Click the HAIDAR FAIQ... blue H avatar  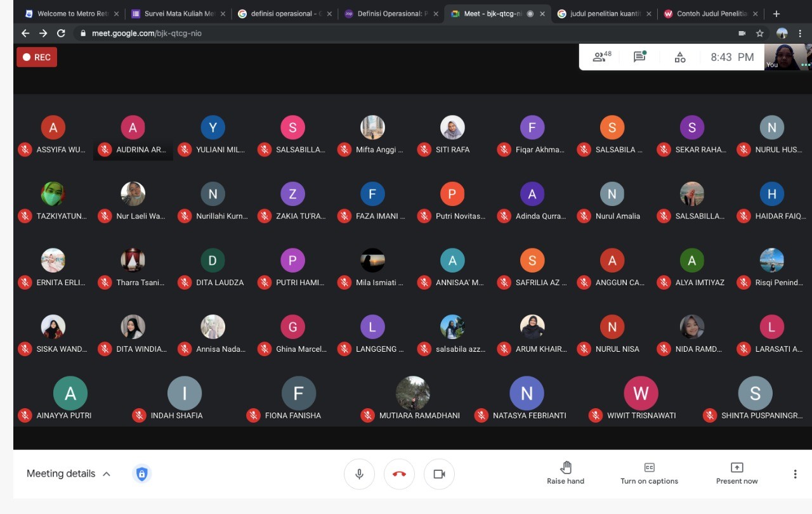772,194
